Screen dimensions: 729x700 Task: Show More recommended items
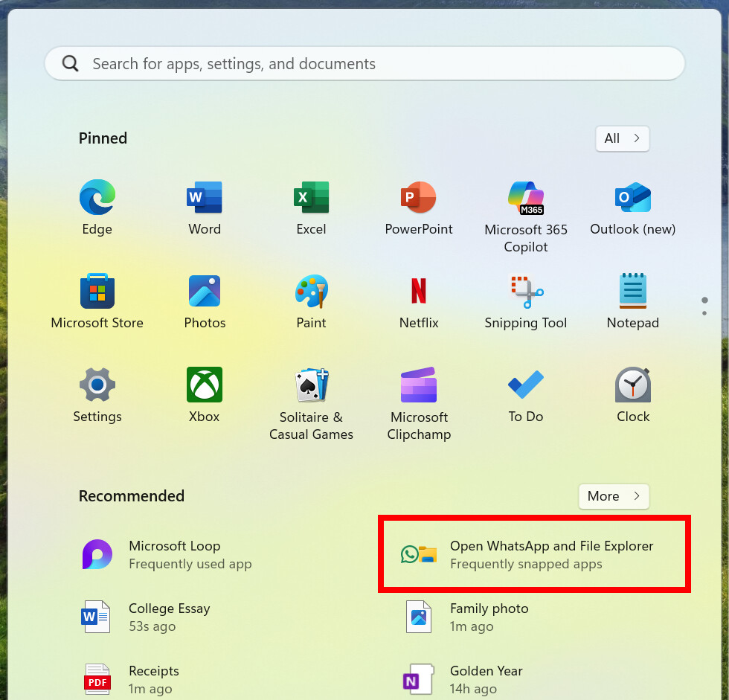point(613,496)
